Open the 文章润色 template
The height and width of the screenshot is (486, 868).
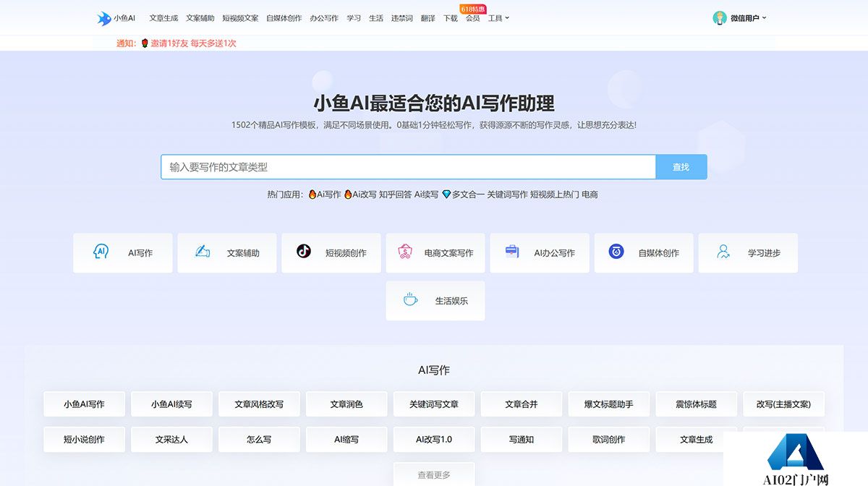(x=346, y=404)
